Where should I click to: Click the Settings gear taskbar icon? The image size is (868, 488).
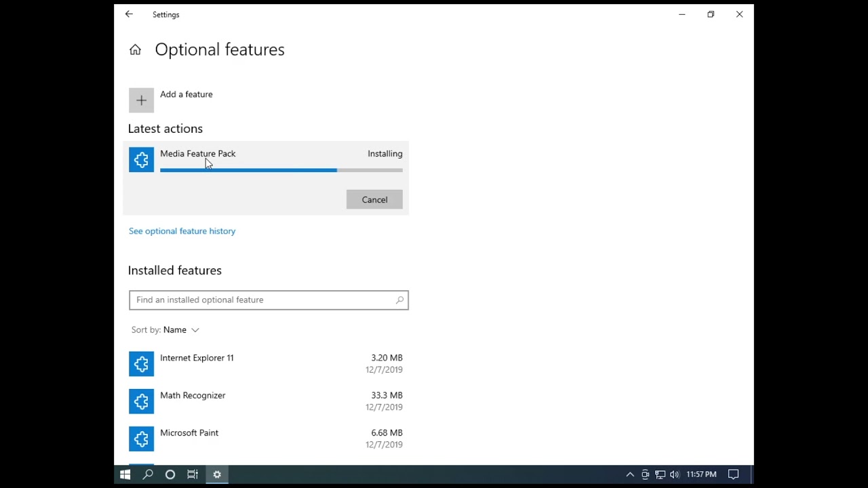[x=217, y=474]
